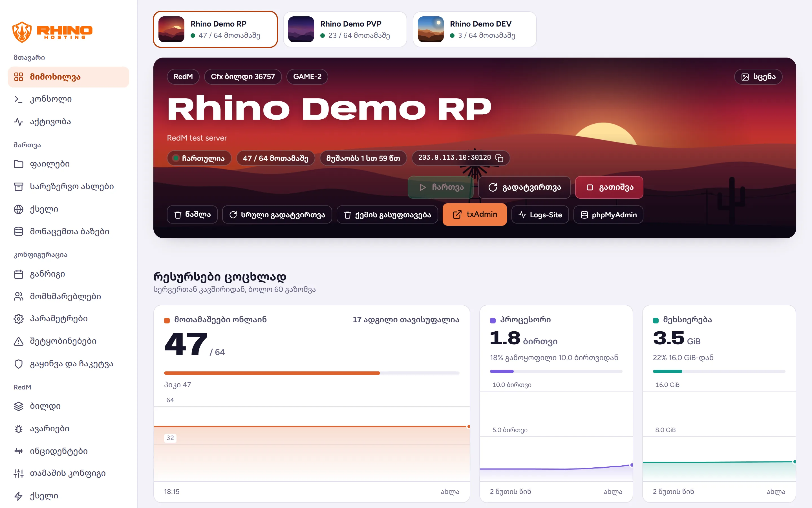Open Logs-Site link

coord(540,215)
